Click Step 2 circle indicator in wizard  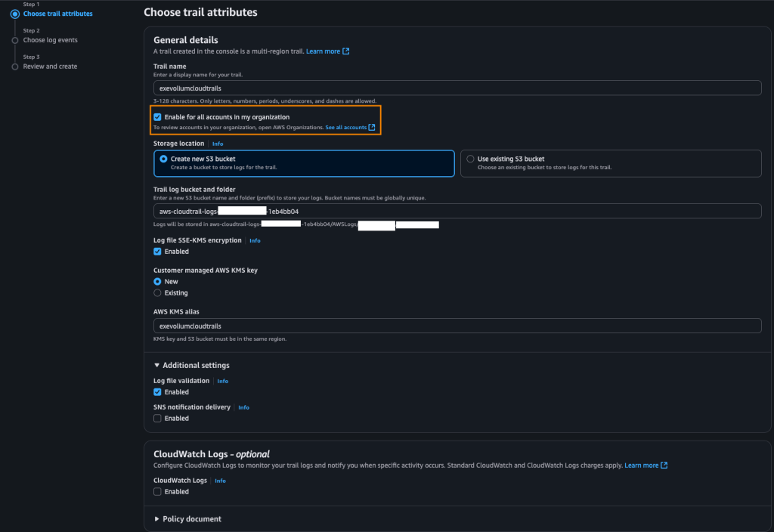[14, 40]
